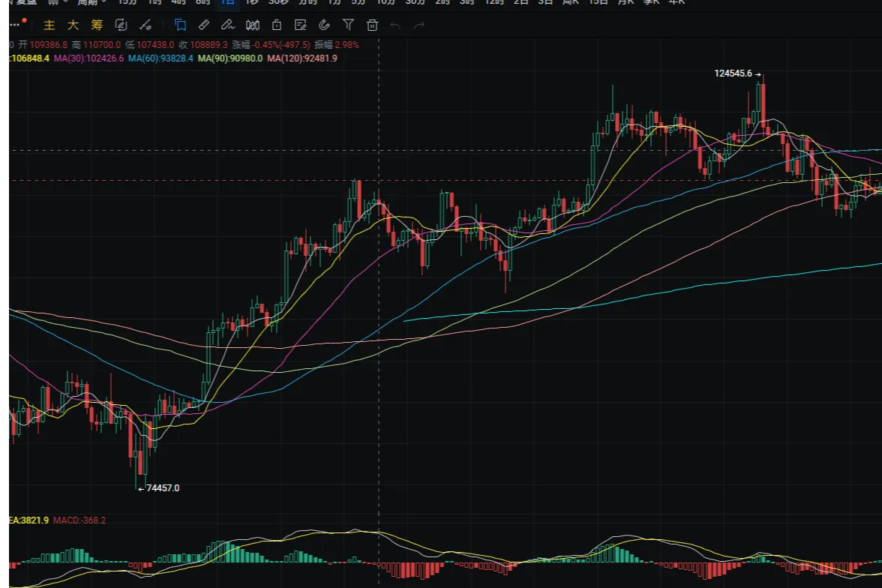Click the candlestick bars icon in toolbar
The height and width of the screenshot is (588, 882).
pyautogui.click(x=253, y=25)
